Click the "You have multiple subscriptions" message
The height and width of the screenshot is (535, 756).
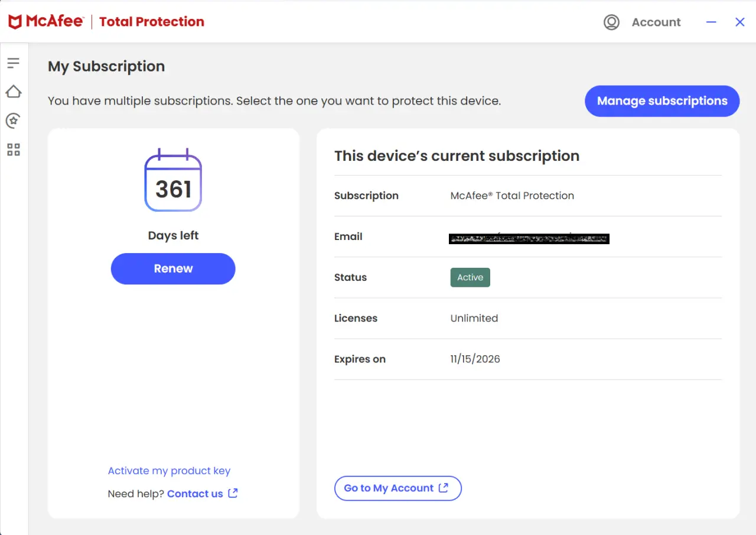click(274, 101)
